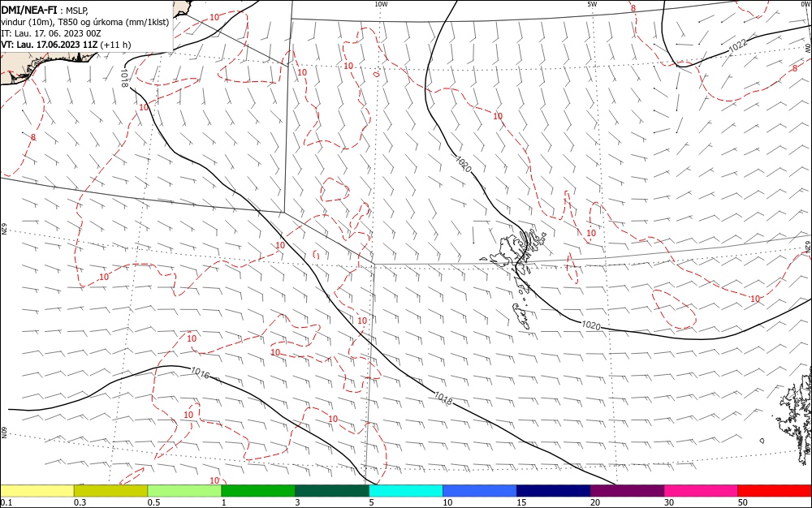812x508 pixels.
Task: Select the 'IT: Lau. 17. 06. 2023 00Z' text
Action: [x=50, y=33]
